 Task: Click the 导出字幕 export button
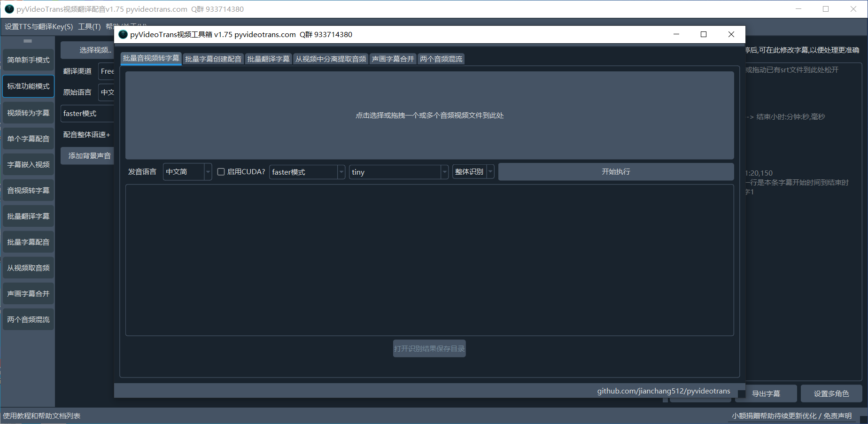click(x=766, y=394)
